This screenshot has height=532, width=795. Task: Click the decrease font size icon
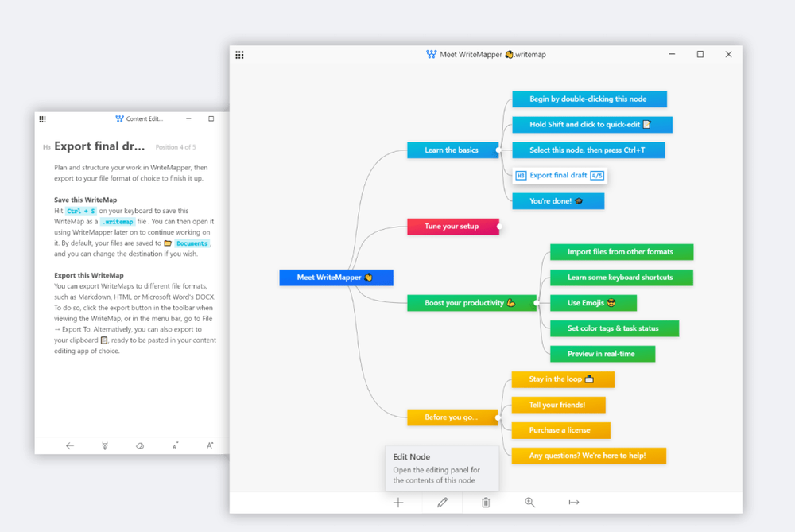coord(175,446)
